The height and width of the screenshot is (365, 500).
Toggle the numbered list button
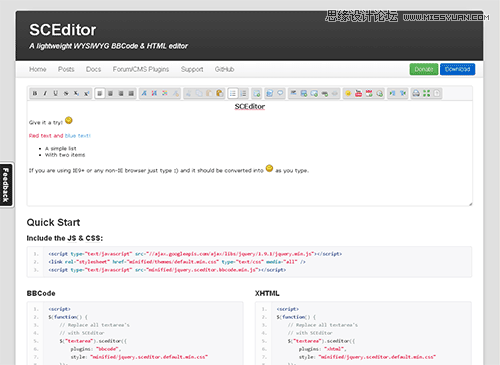[244, 93]
